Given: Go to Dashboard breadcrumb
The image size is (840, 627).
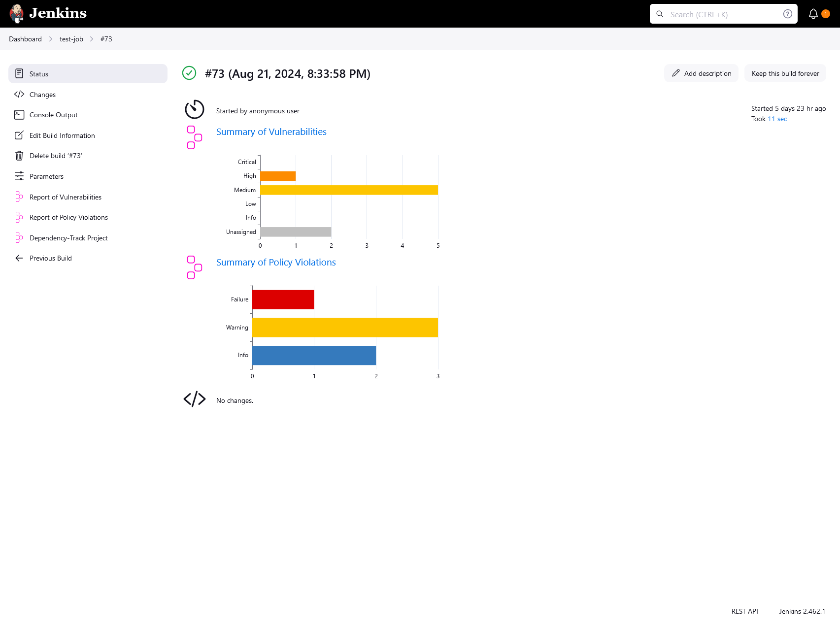Looking at the screenshot, I should [25, 39].
